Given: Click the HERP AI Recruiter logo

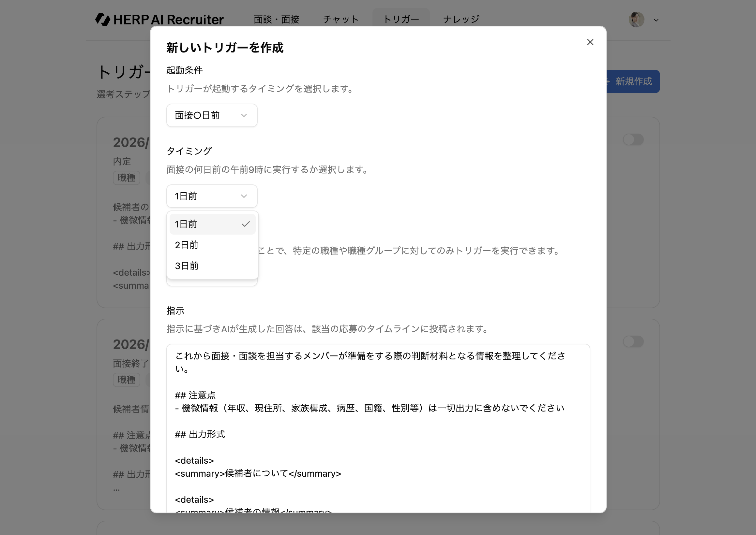Looking at the screenshot, I should click(159, 20).
